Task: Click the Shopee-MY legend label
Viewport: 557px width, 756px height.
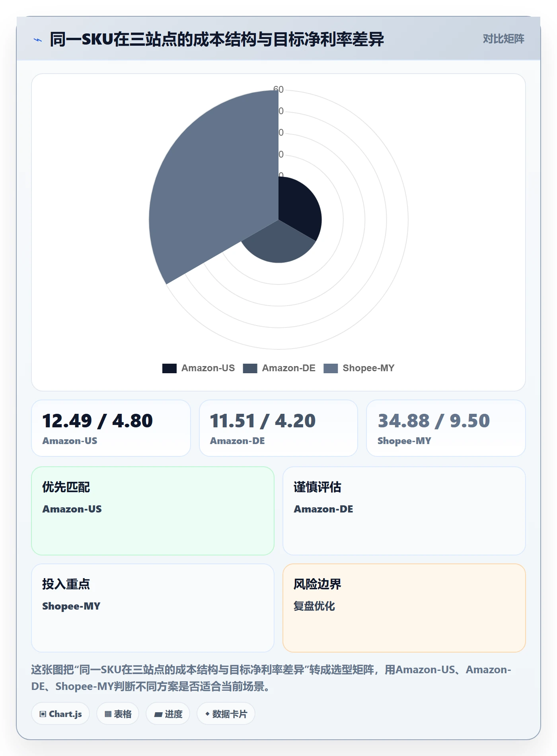Action: point(368,368)
